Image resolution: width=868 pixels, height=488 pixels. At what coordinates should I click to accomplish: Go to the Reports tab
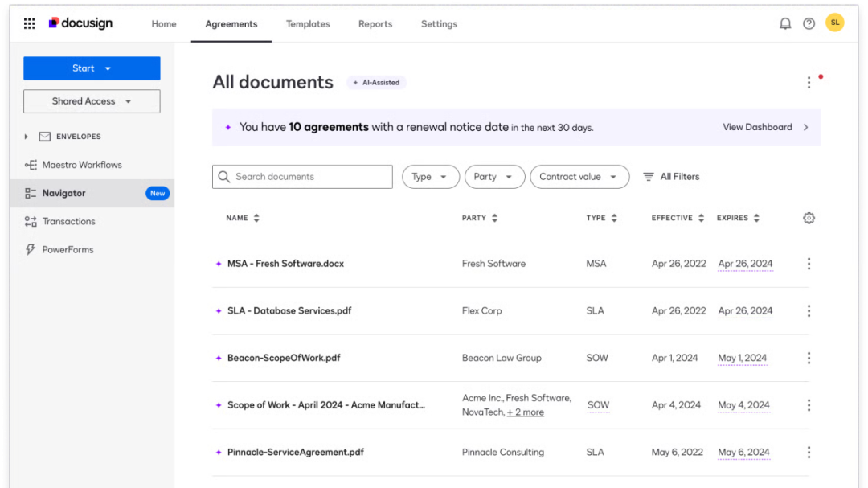pyautogui.click(x=375, y=24)
